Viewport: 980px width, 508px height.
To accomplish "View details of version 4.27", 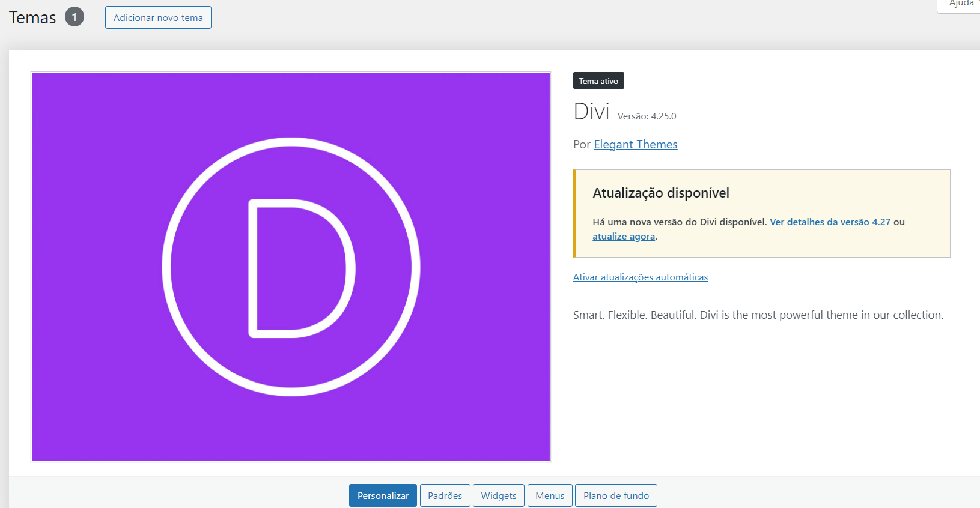I will (830, 222).
